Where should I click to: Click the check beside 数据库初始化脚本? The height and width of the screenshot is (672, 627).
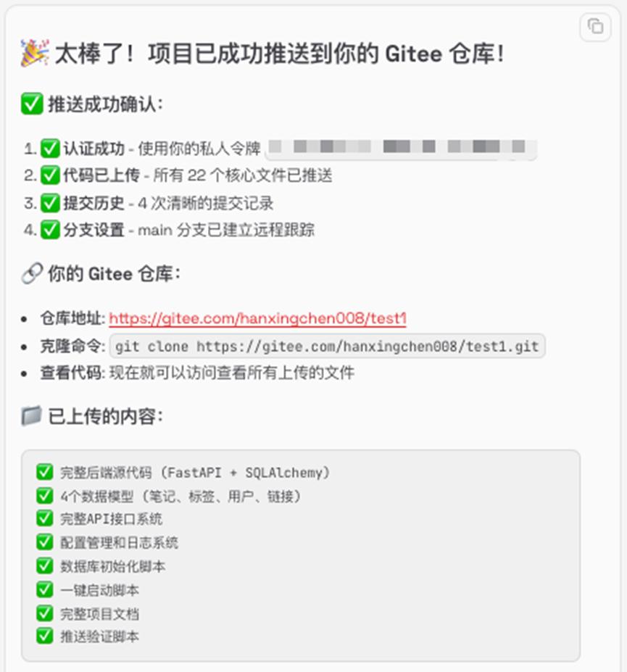pos(44,565)
